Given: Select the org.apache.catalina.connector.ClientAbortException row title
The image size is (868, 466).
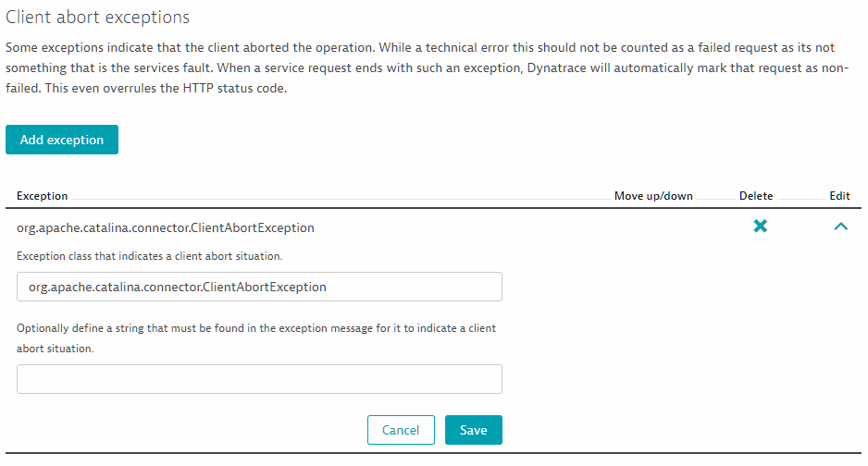Looking at the screenshot, I should pyautogui.click(x=166, y=227).
